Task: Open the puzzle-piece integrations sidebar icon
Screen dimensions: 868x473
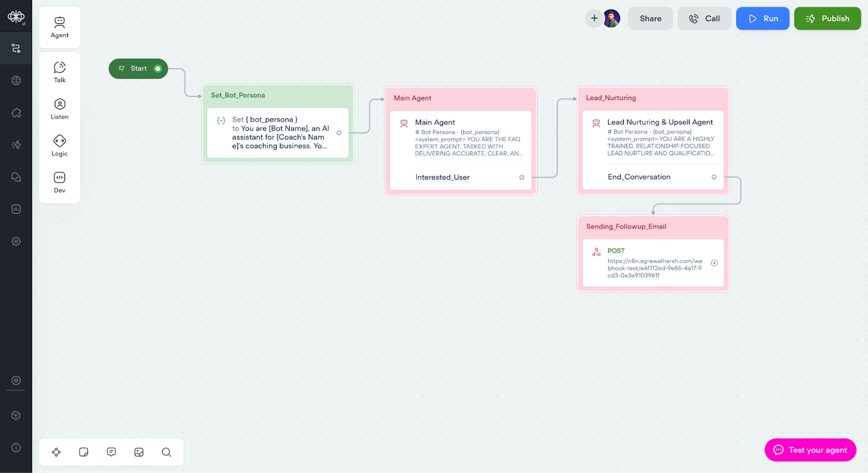Action: coord(16,112)
